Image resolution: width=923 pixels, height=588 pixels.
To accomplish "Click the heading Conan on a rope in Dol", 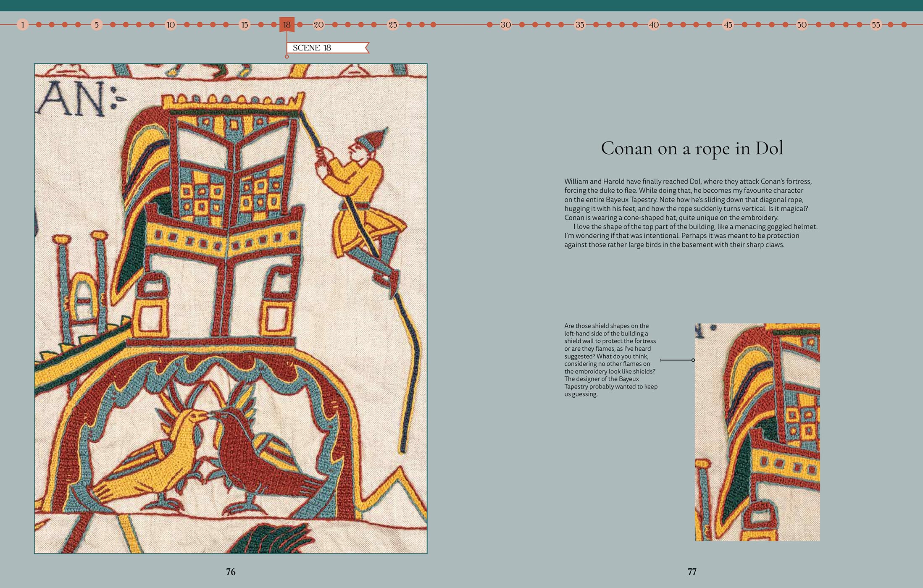I will (692, 148).
